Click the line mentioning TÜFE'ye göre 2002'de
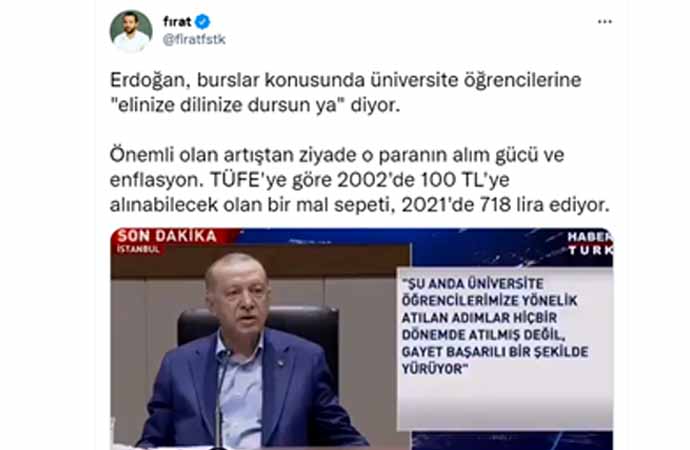This screenshot has height=450, width=690. [309, 180]
